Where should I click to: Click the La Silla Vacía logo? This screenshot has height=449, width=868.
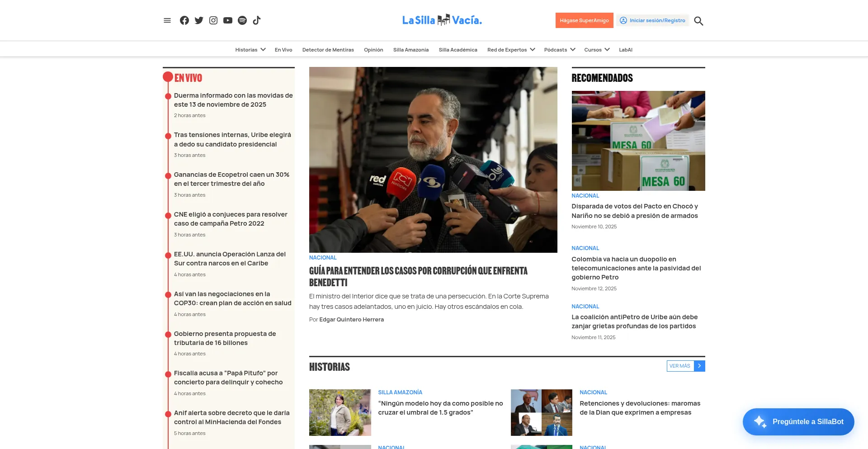442,20
